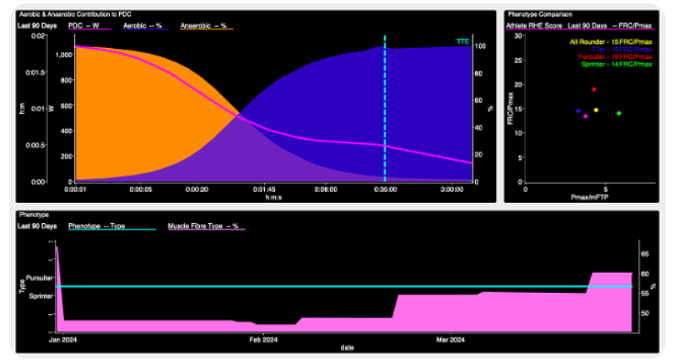Click the 'Pmax/mFTP' x-axis title

589,197
